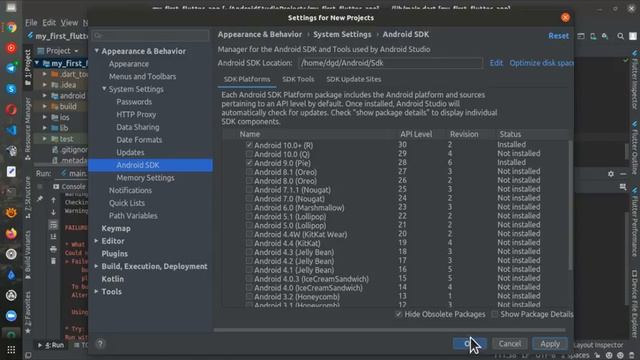The height and width of the screenshot is (360, 640).
Task: Switch to SDK Update Sites tab
Action: click(353, 79)
